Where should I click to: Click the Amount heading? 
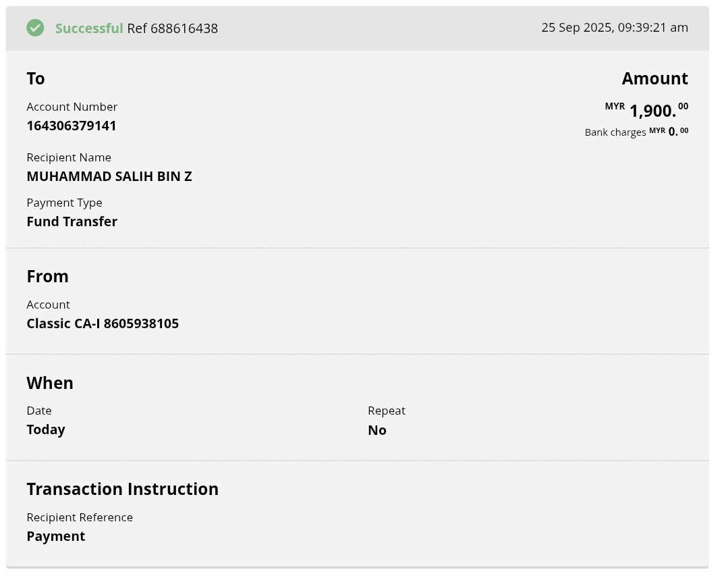pyautogui.click(x=654, y=78)
